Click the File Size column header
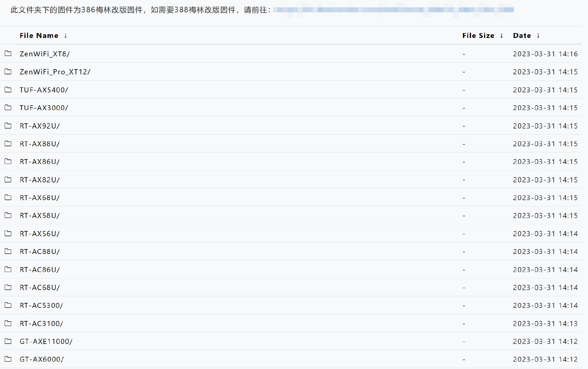The image size is (588, 369). point(478,35)
